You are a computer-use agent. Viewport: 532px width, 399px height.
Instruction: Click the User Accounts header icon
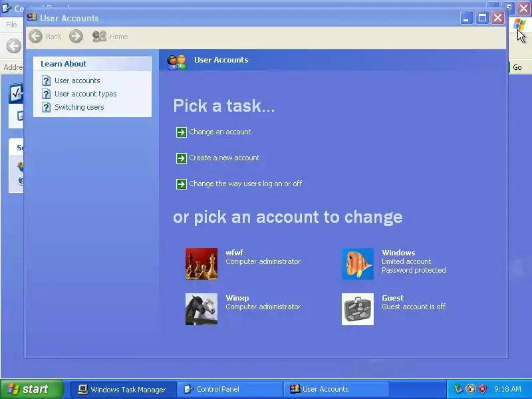tap(176, 62)
